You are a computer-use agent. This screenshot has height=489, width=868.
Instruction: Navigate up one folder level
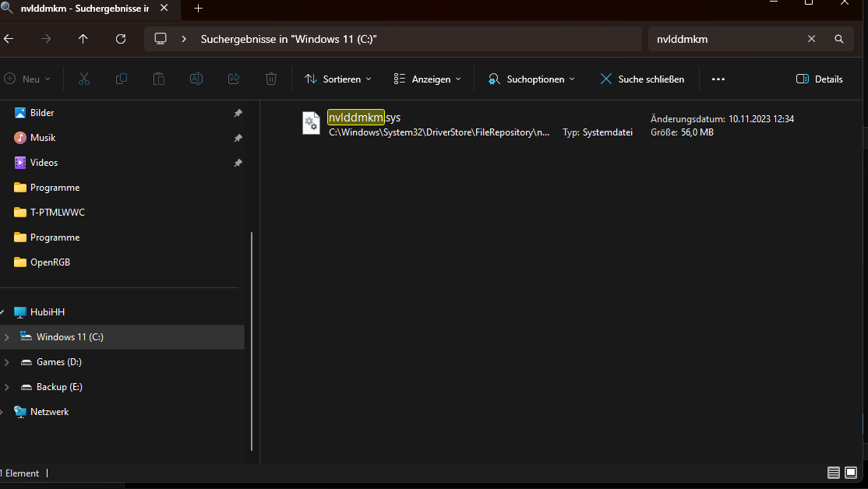83,39
